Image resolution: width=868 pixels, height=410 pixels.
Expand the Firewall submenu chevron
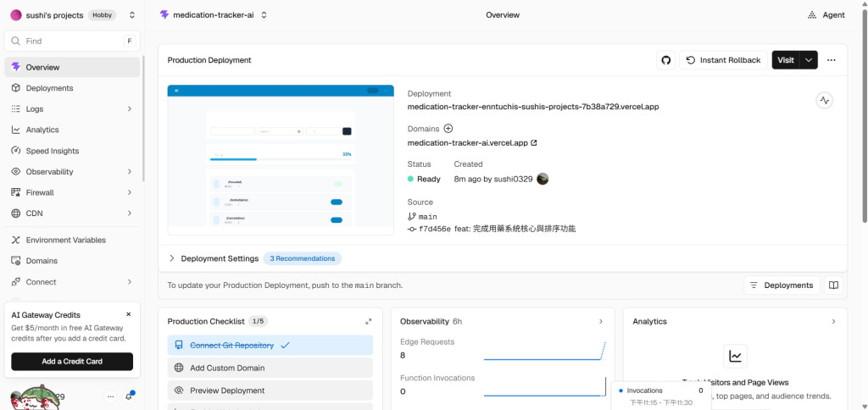130,192
